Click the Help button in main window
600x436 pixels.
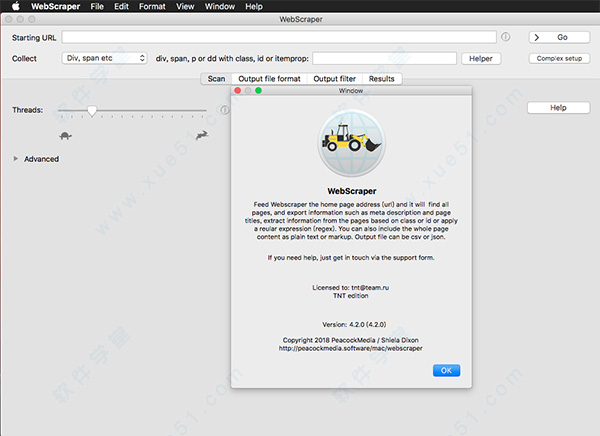(x=558, y=108)
